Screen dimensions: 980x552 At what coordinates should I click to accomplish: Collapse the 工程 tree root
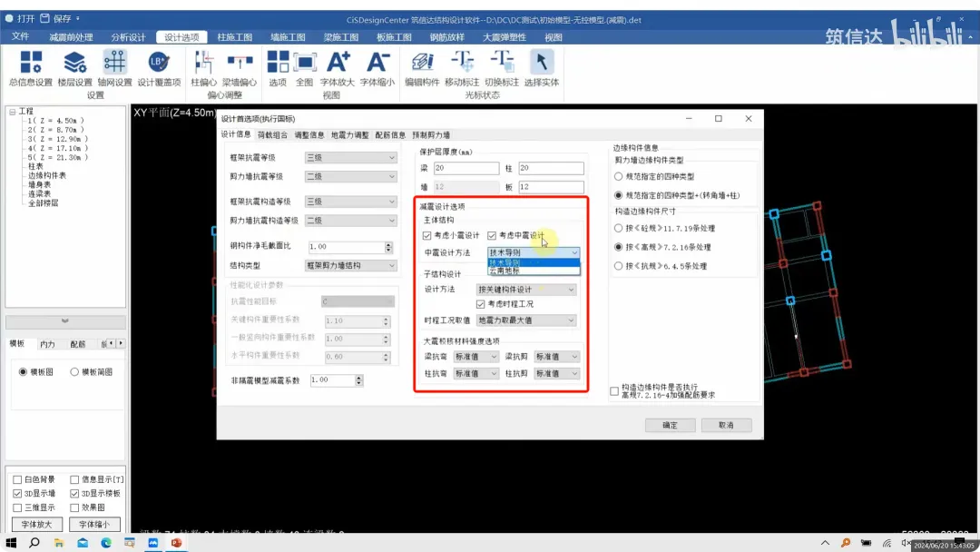point(12,112)
